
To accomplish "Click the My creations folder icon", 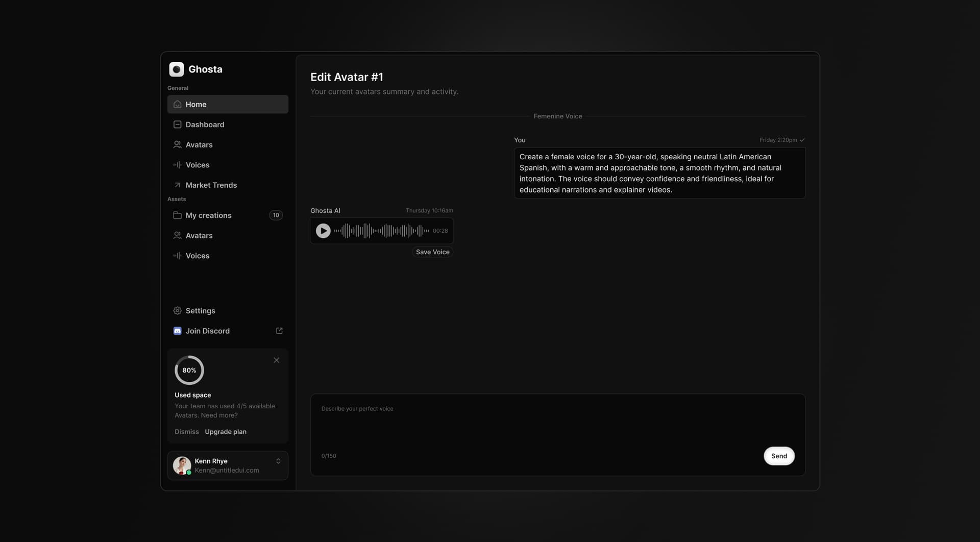I will (177, 215).
